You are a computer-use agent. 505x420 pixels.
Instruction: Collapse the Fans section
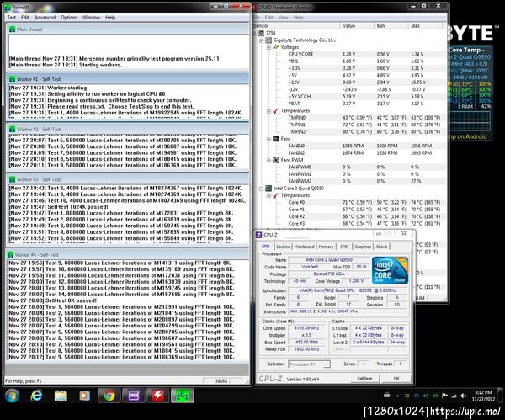[x=268, y=139]
